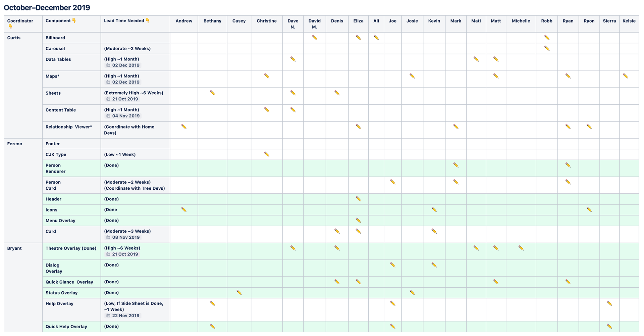Screen dimensions: 644x336
Task: Open the 21 Oct 2019 date for Sheets
Action: click(x=122, y=99)
